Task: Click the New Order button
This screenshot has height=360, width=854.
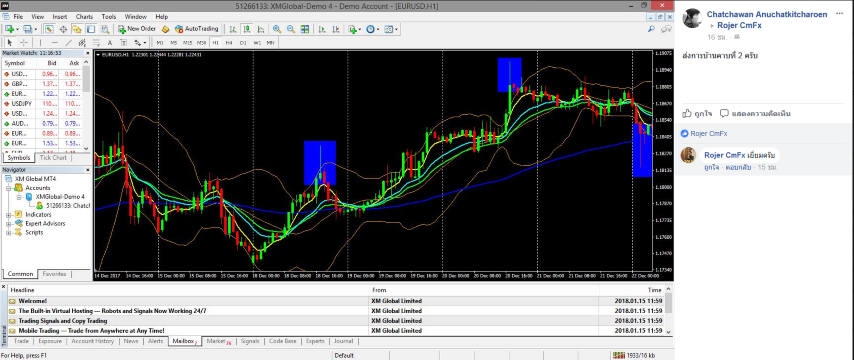Action: (x=137, y=29)
